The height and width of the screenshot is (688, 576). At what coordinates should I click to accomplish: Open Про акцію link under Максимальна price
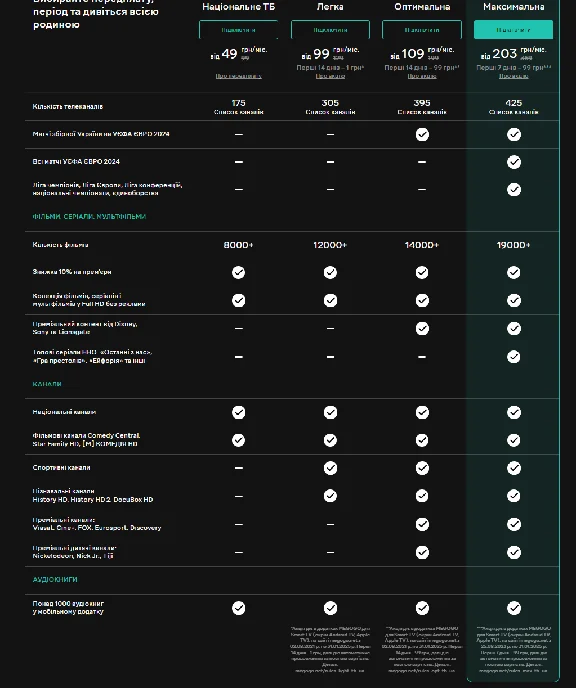click(x=513, y=76)
